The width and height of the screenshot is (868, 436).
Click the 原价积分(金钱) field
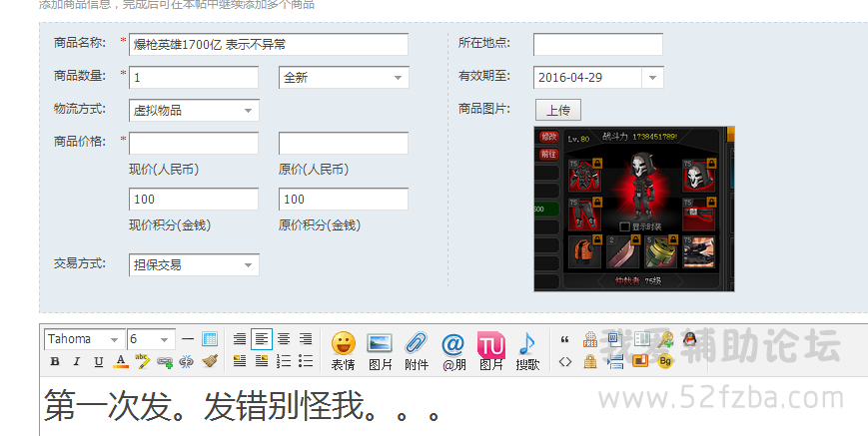pyautogui.click(x=344, y=199)
